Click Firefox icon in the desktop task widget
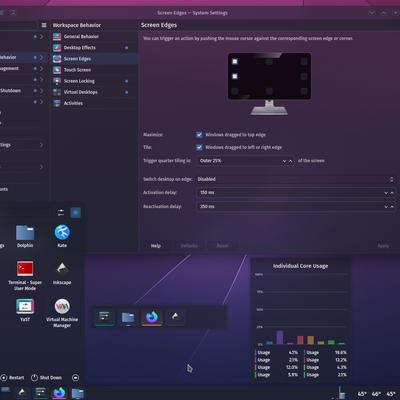 (152, 316)
